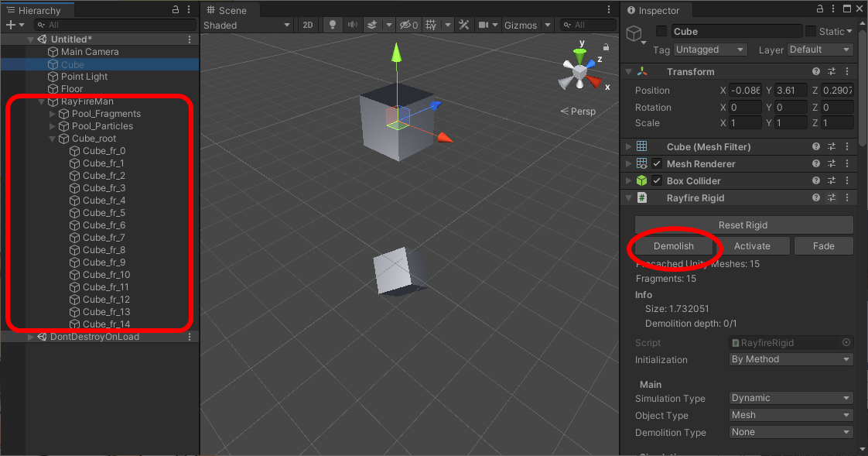Viewport: 868px width, 456px height.
Task: Open the Shaded draw mode dropdown
Action: [246, 26]
